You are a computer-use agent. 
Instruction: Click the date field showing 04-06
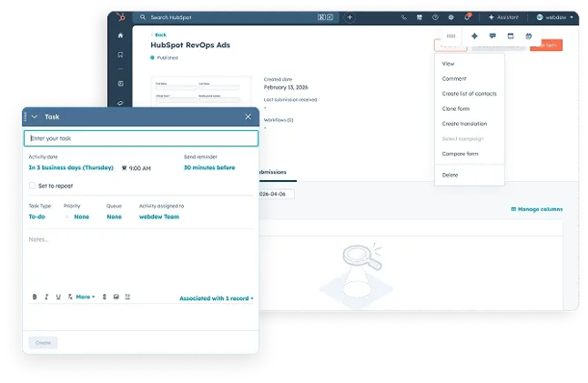pyautogui.click(x=277, y=194)
